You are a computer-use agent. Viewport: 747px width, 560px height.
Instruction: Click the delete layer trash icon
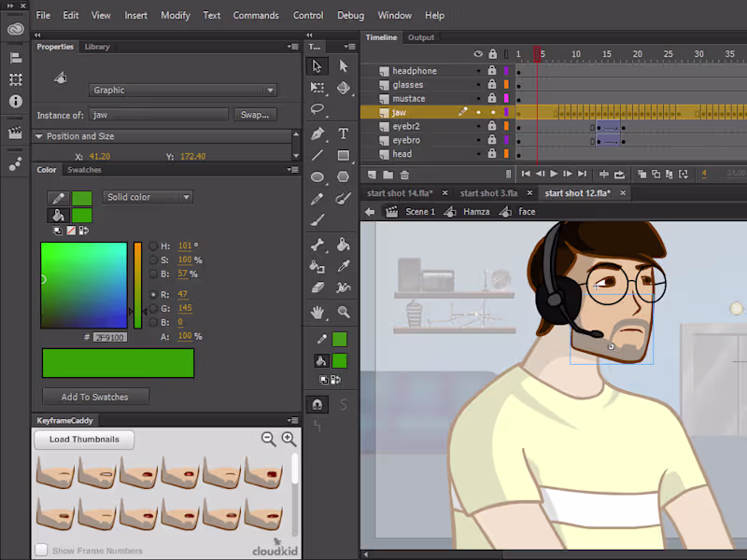pyautogui.click(x=404, y=175)
